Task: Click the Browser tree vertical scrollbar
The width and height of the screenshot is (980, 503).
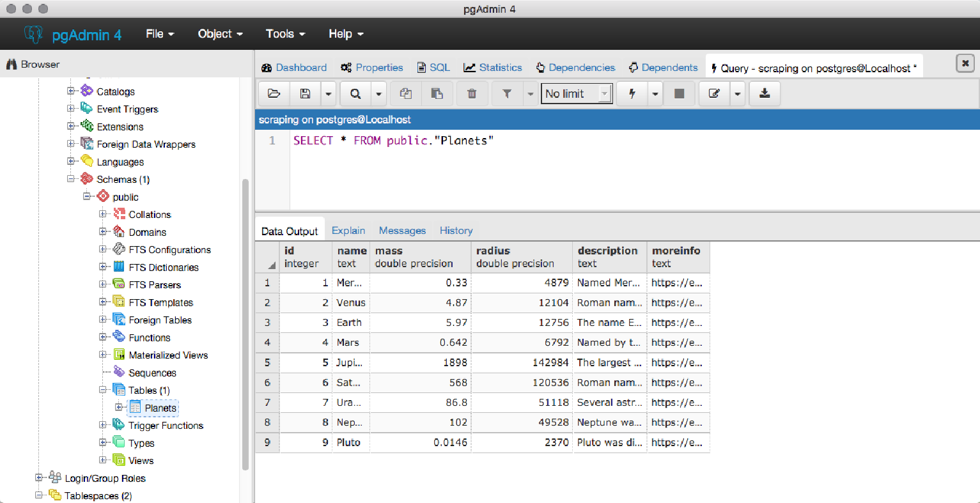Action: click(245, 325)
